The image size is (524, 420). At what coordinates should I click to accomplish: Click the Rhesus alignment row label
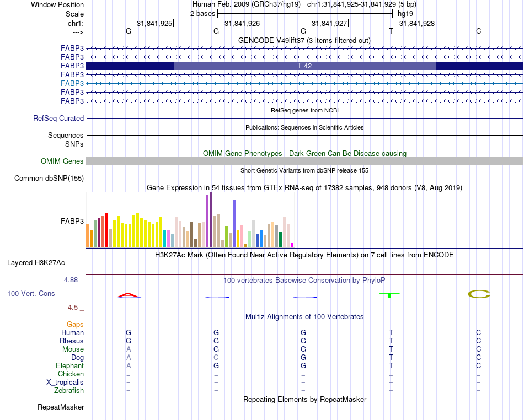(72, 341)
